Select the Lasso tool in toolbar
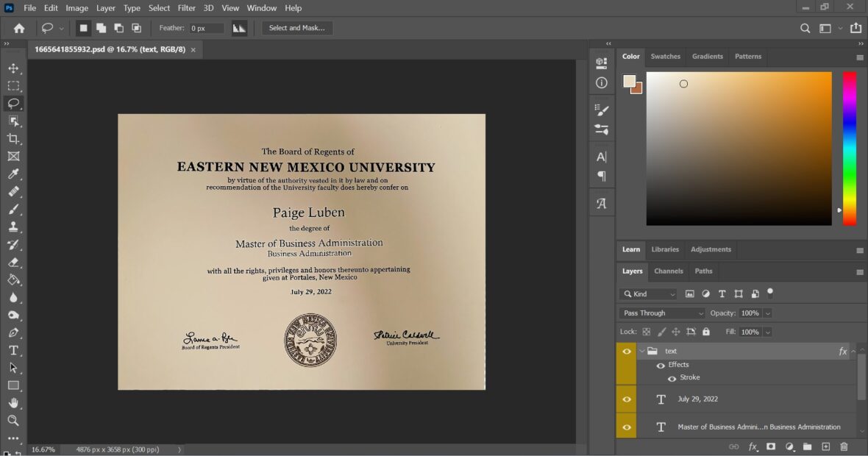 (13, 104)
